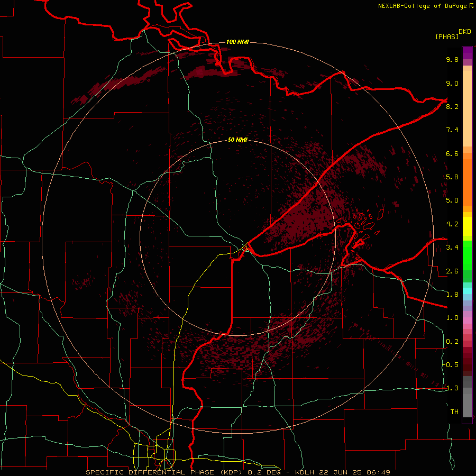Pick the yellow segment of the color bar

[467, 226]
